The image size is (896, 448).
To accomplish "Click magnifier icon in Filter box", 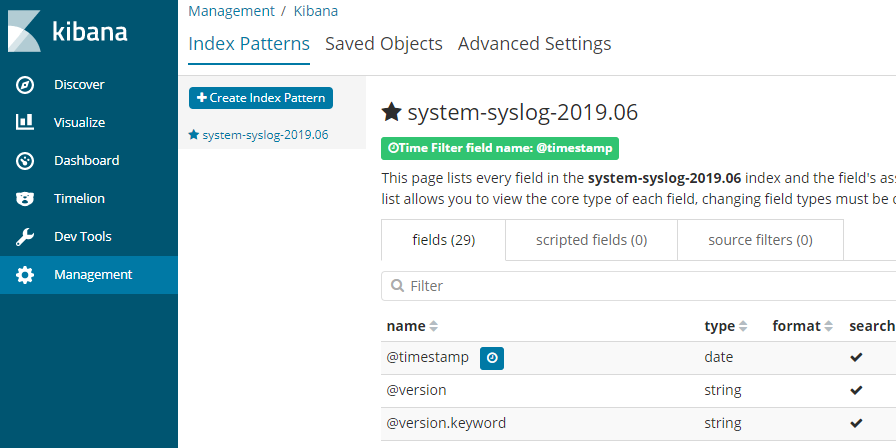I will coord(397,285).
